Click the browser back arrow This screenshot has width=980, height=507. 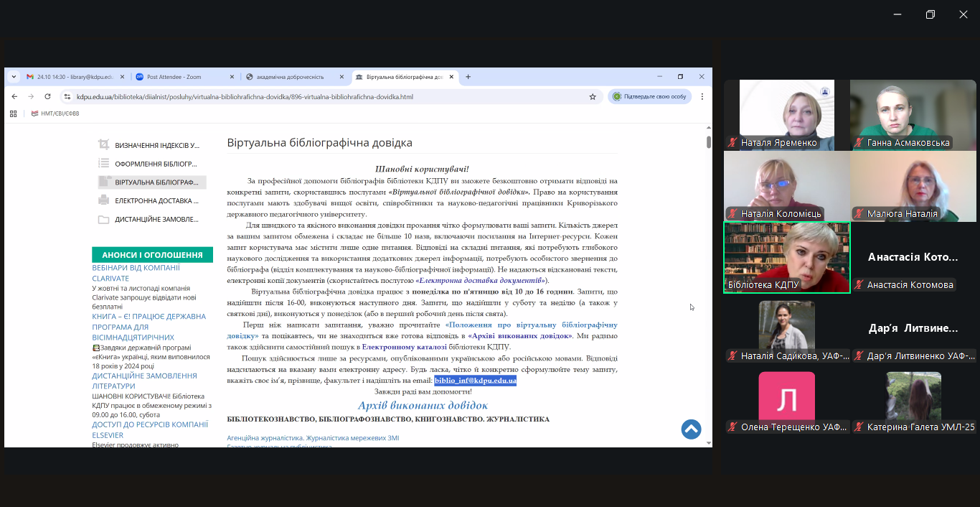[x=14, y=96]
